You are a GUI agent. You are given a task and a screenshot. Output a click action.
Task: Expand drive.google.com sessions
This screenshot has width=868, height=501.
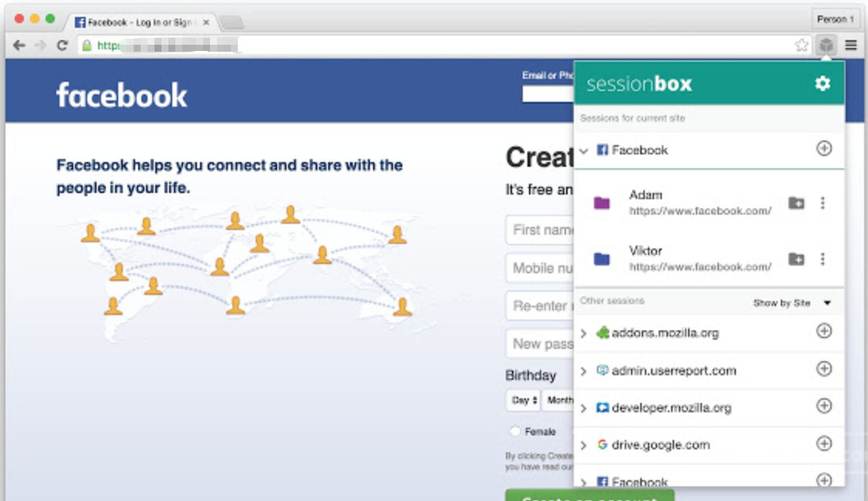584,445
